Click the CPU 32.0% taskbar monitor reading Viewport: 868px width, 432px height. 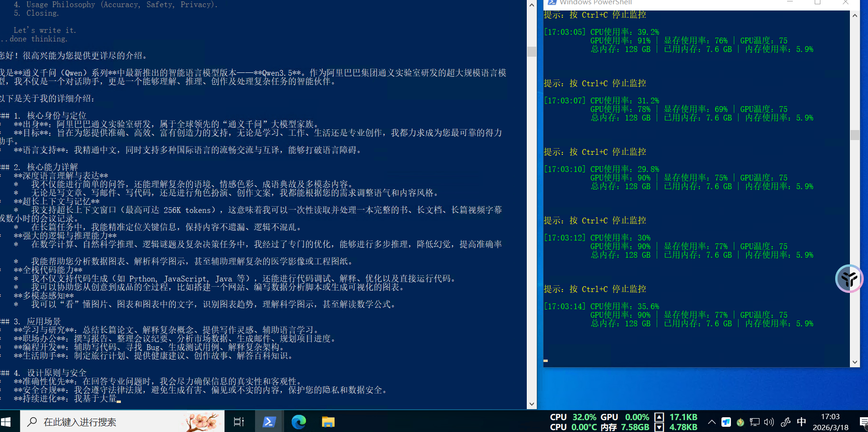[x=573, y=417]
